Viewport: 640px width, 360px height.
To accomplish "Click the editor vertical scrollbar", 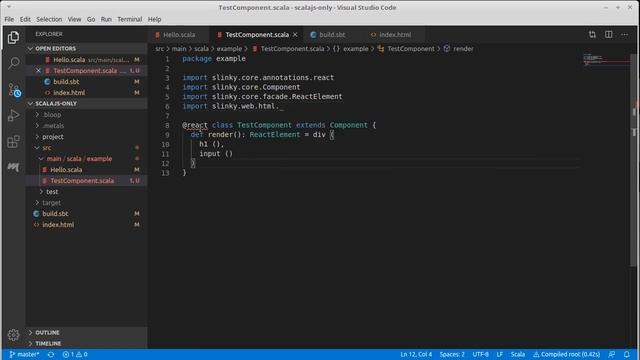I will (634, 161).
